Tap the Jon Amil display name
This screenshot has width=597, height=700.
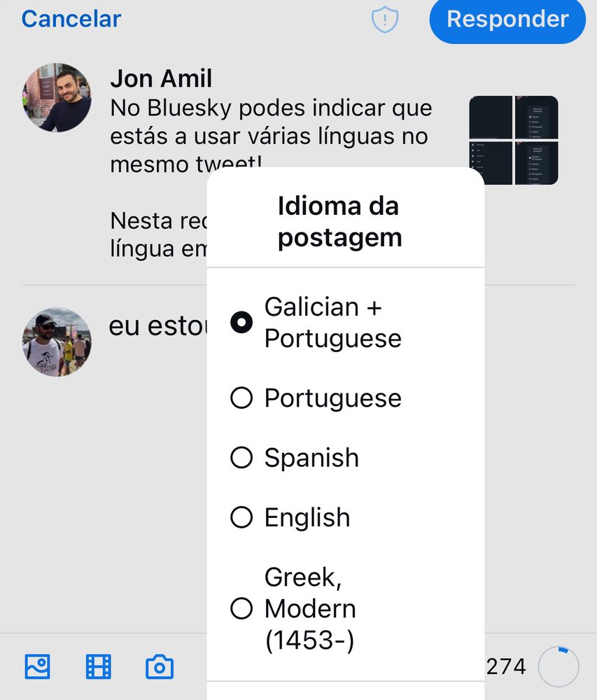(x=161, y=78)
